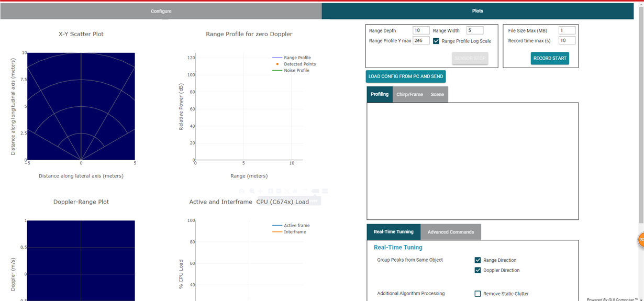
Task: Toggle spike lines icon in plot modebar
Action: click(305, 191)
